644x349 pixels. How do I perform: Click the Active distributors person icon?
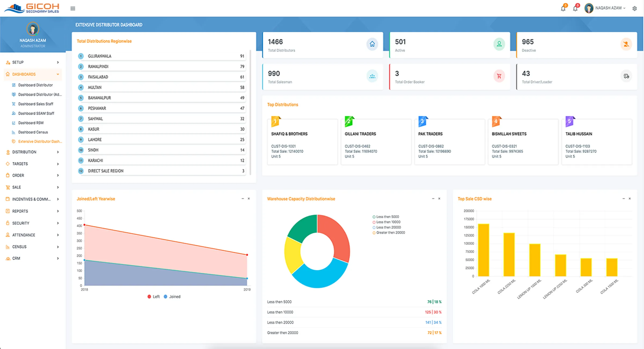tap(499, 44)
